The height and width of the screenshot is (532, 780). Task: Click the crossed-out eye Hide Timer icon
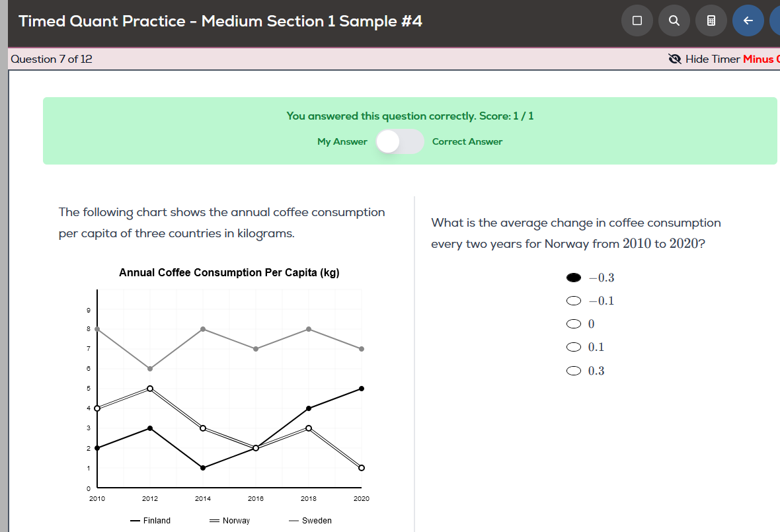(675, 59)
